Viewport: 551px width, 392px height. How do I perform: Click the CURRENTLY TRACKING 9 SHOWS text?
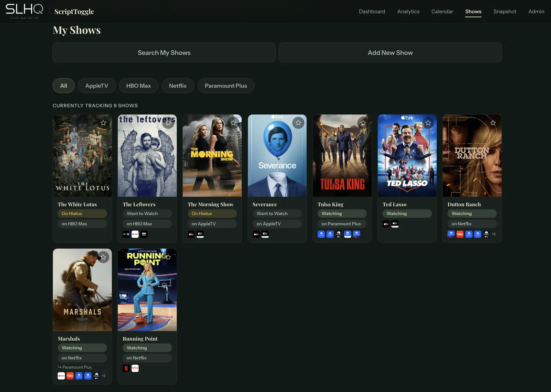click(95, 106)
